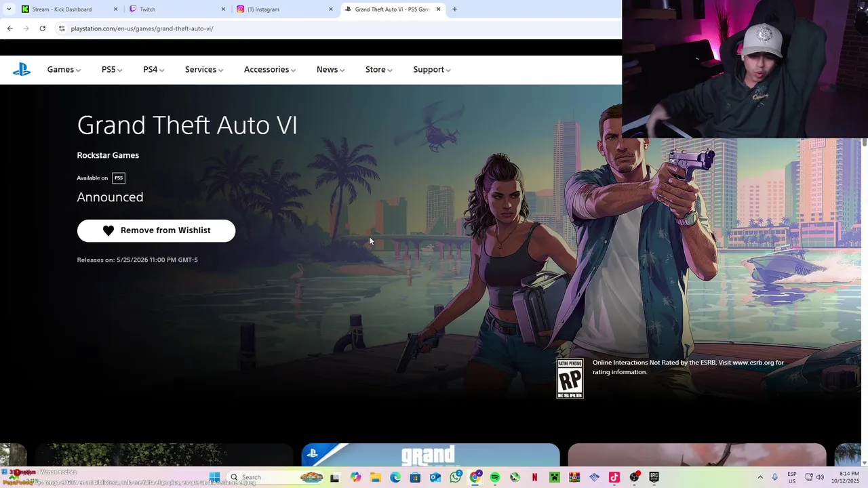Open File Explorer from the taskbar
Screen dimensions: 868x488
375,477
